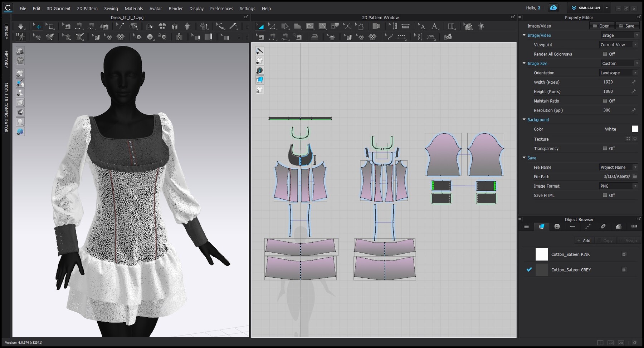Collapse the Background section
Screen dimensions: 644x348
coord(524,120)
